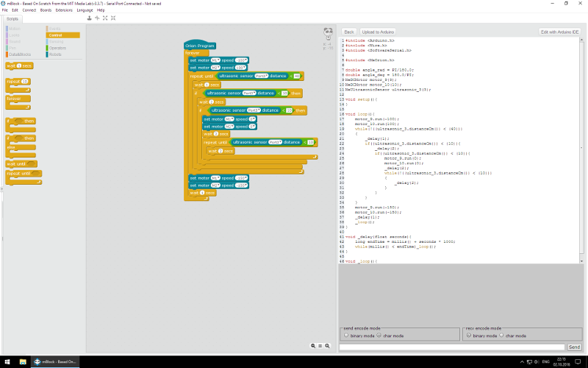
Task: Select the Grow sprite tool
Action: click(105, 18)
